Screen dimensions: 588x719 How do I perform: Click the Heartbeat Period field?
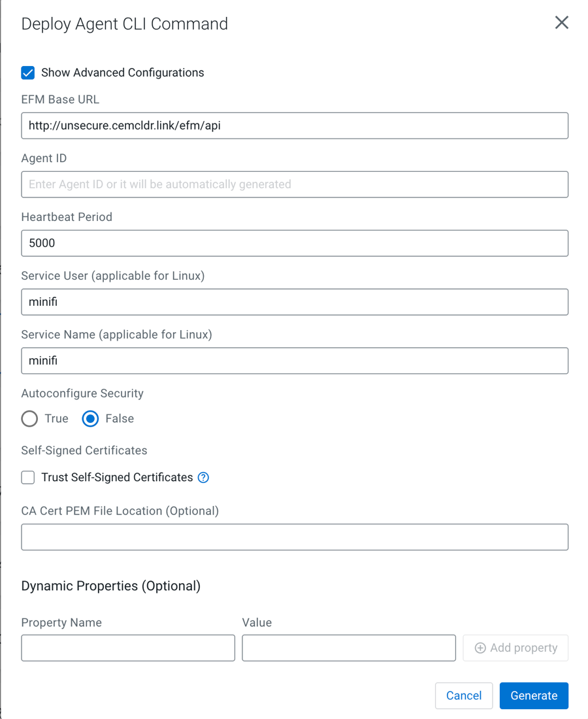[x=295, y=243]
